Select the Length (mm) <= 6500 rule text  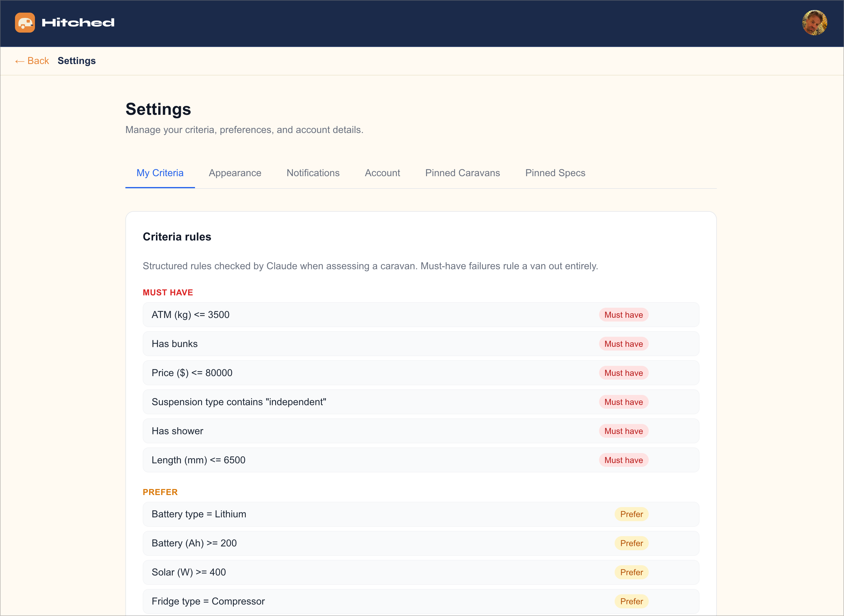click(x=199, y=460)
